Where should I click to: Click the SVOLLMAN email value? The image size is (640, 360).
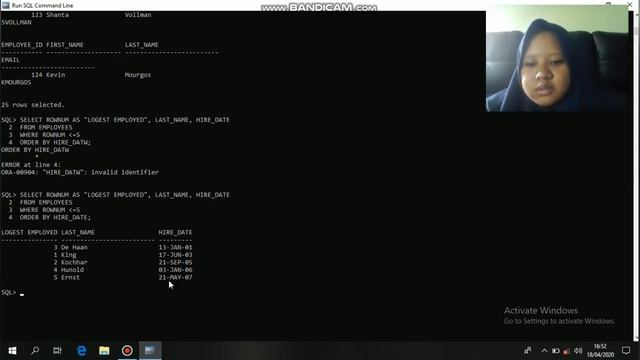point(16,22)
